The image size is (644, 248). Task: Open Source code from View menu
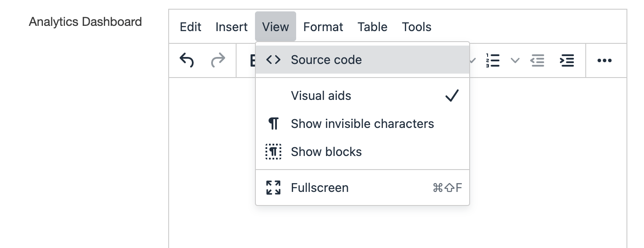pyautogui.click(x=326, y=60)
